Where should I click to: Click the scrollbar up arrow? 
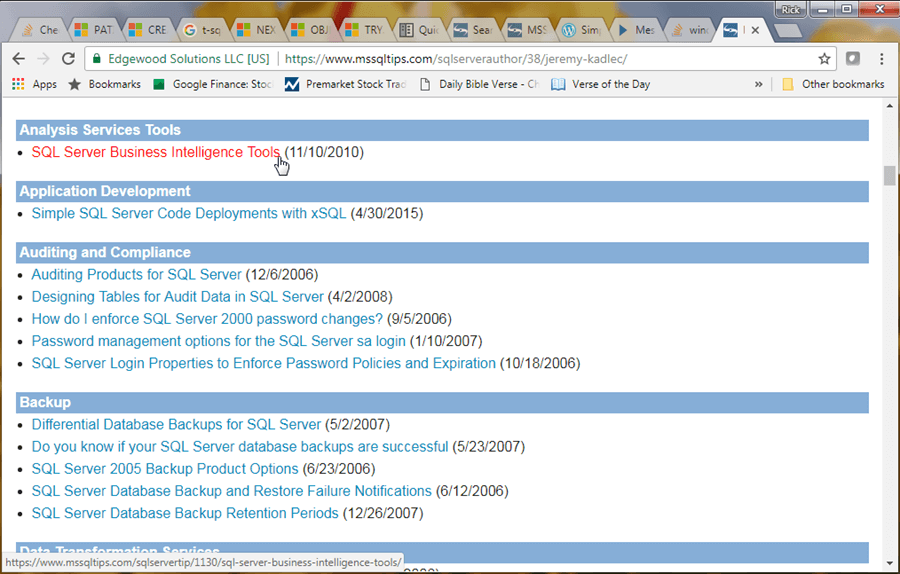(890, 106)
